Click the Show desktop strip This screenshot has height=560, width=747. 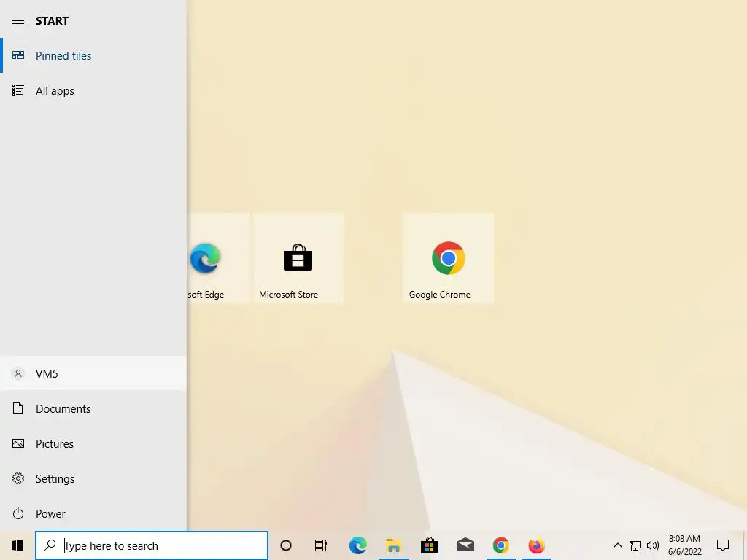point(744,545)
